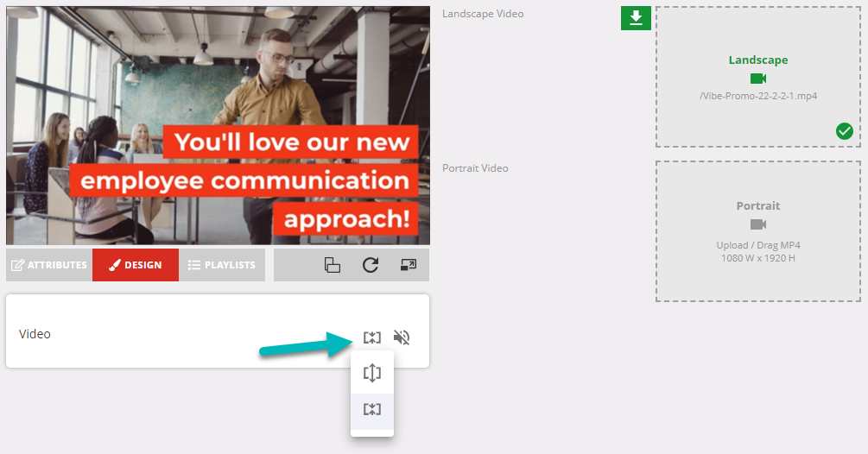Click the paintbrush icon on Design tab

point(113,265)
